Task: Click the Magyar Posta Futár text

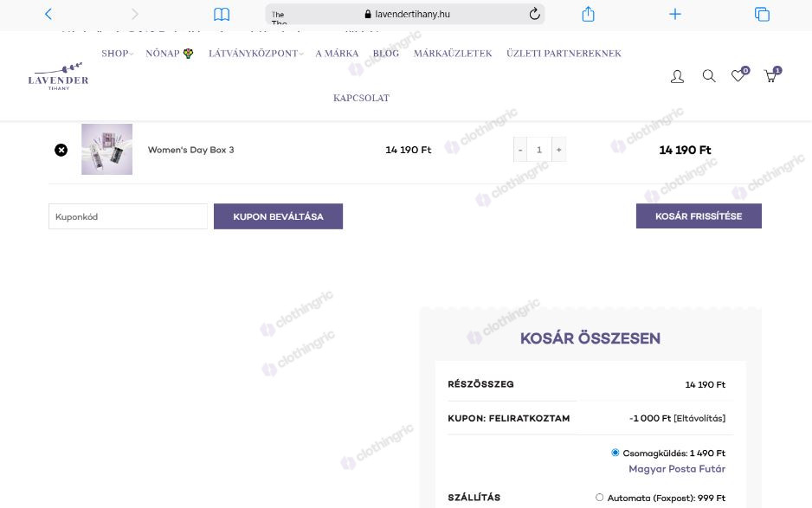Action: pyautogui.click(x=677, y=469)
